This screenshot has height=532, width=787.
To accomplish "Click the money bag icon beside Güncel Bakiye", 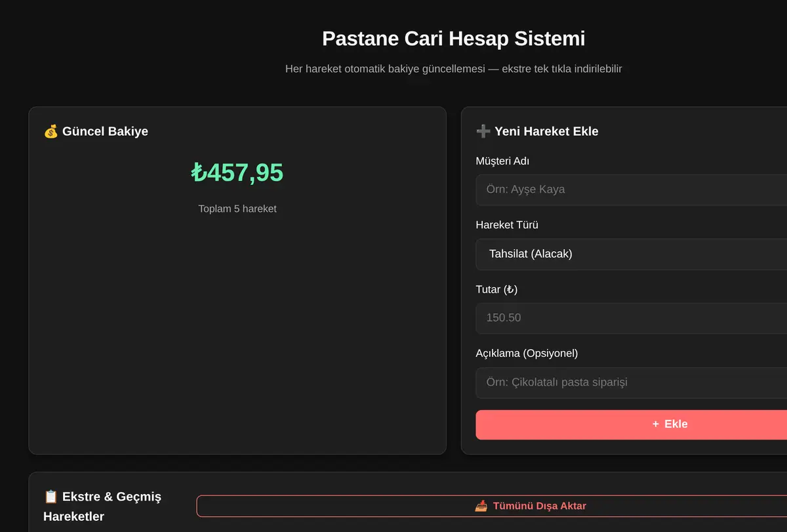I will [x=50, y=131].
